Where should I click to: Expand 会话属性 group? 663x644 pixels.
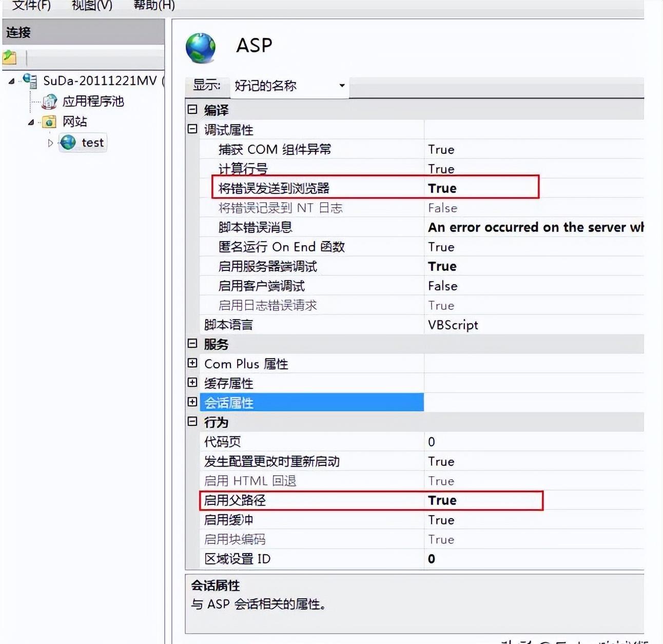[192, 402]
